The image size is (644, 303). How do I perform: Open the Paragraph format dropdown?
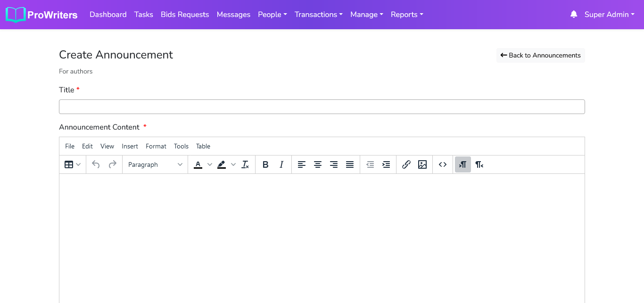coord(155,164)
